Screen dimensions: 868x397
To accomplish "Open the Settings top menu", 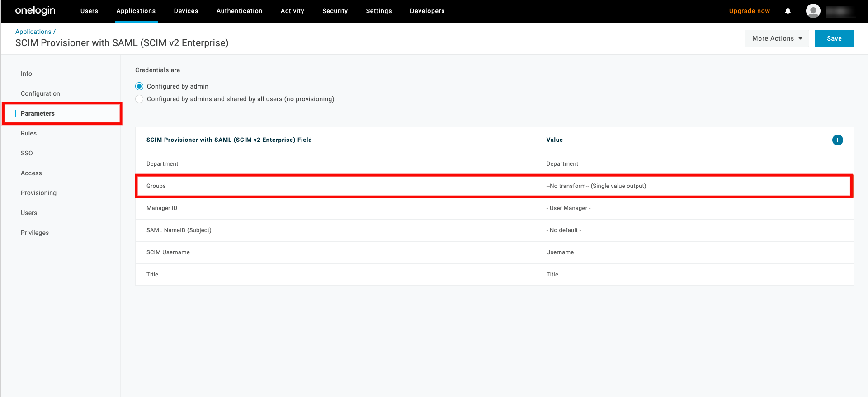I will [379, 11].
